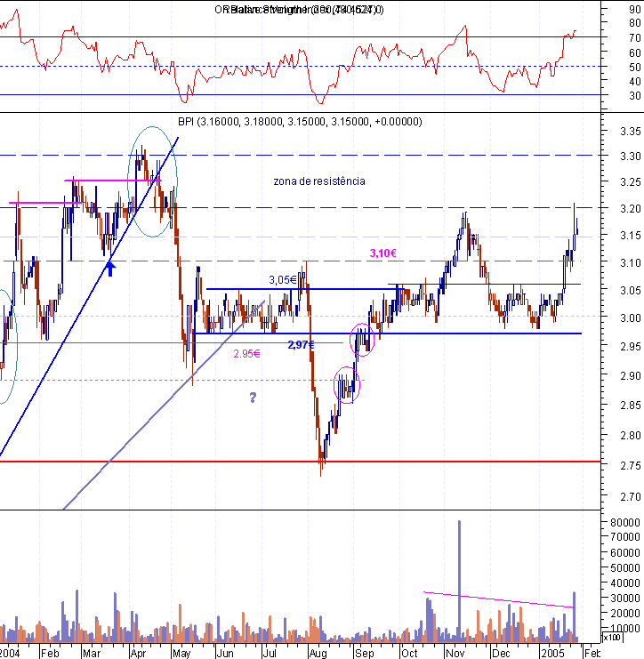Click the RSI axis value 40
The height and width of the screenshot is (659, 644).
click(635, 82)
